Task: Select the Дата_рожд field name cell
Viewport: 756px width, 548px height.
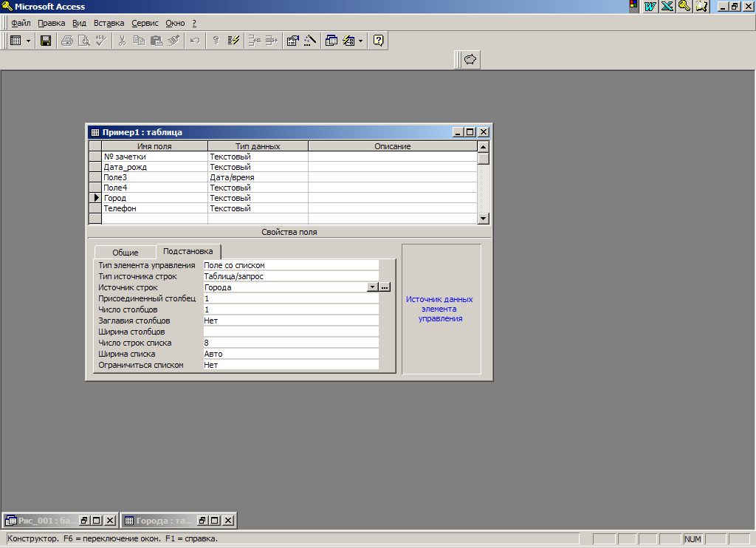Action: click(x=154, y=167)
